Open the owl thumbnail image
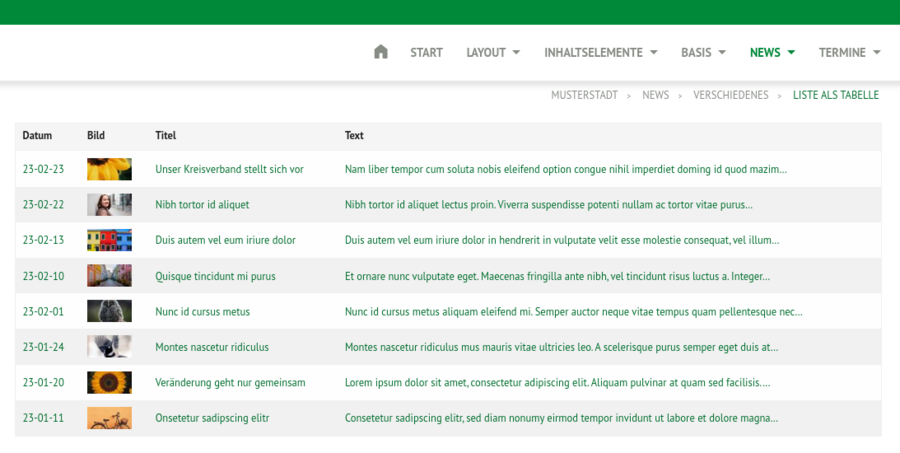 click(109, 311)
